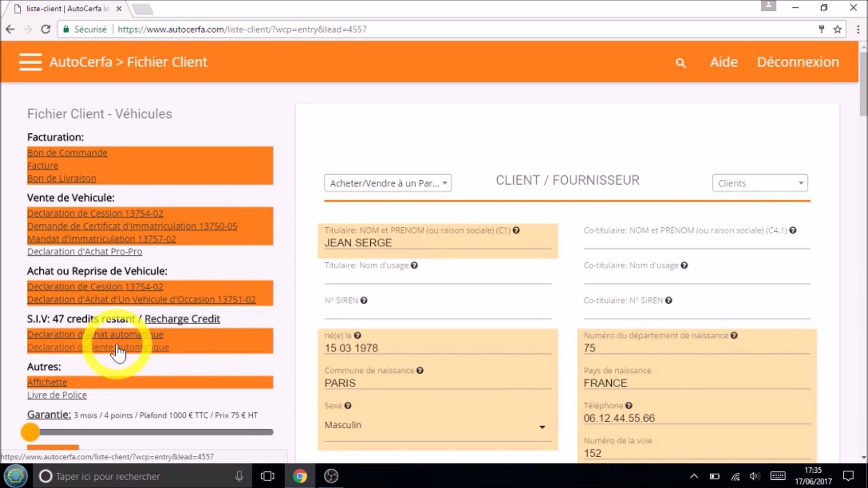Click the Numéro de la voie field 152
Screen dimensions: 868x488
pos(697,453)
